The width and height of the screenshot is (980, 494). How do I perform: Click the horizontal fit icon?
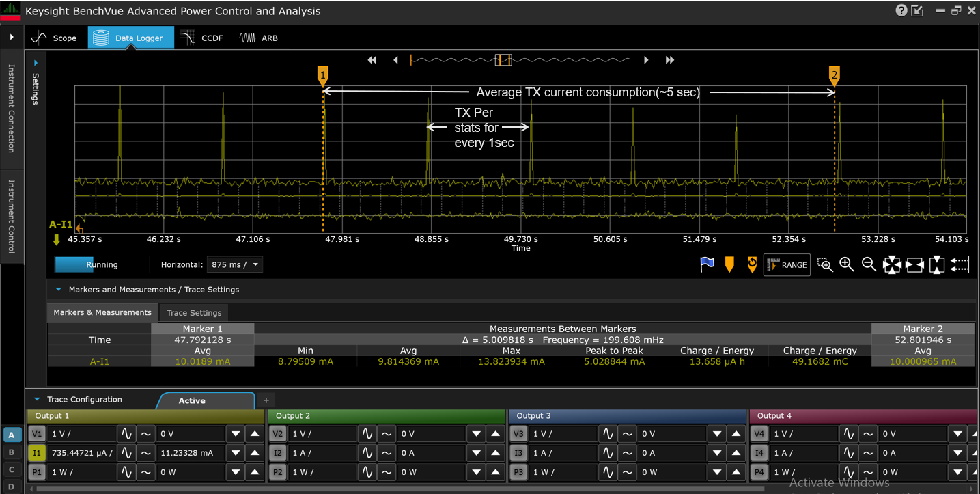914,264
